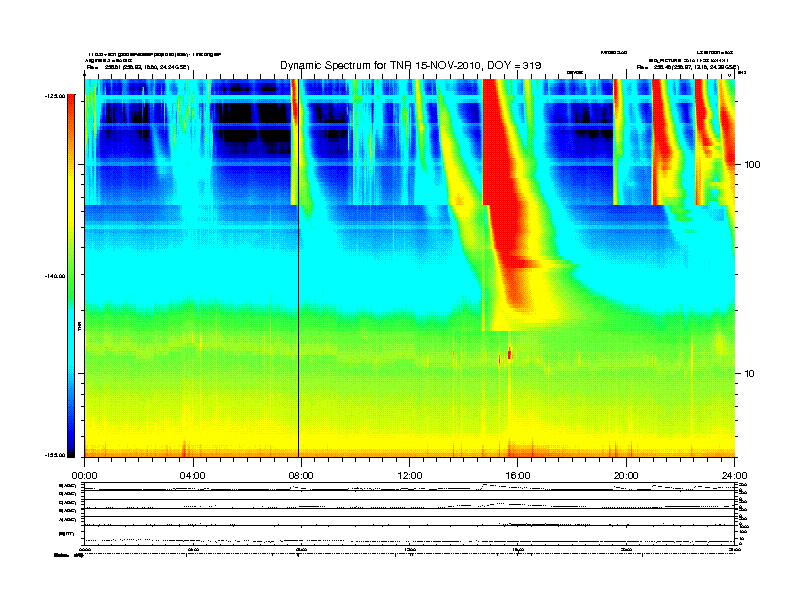Click the 00:00 time axis label
Image resolution: width=792 pixels, height=612 pixels.
(x=84, y=476)
